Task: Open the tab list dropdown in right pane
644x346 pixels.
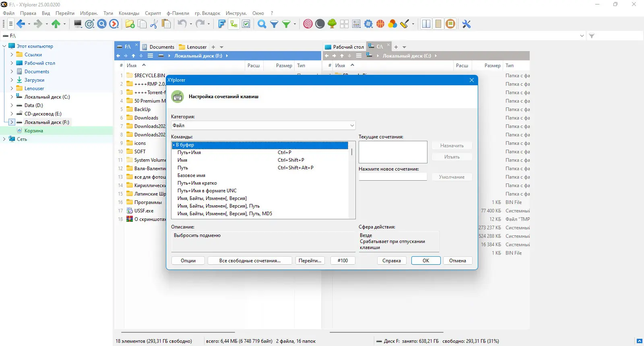Action: 404,47
